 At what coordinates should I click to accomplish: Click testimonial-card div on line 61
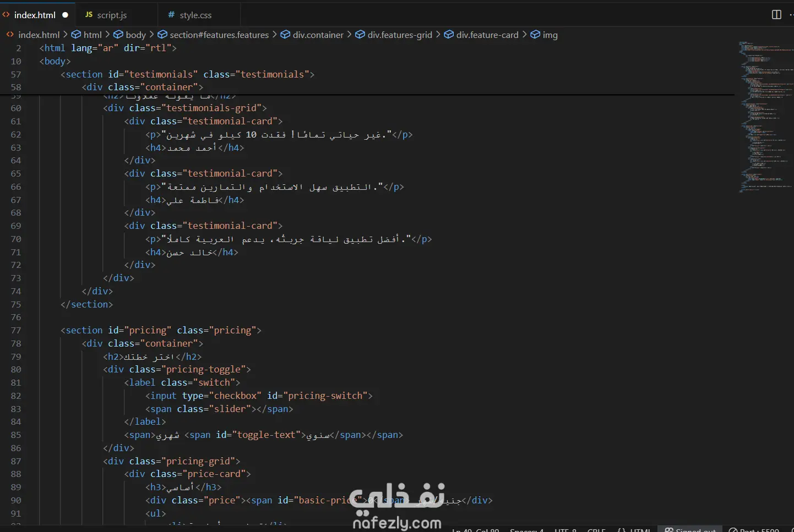click(203, 121)
